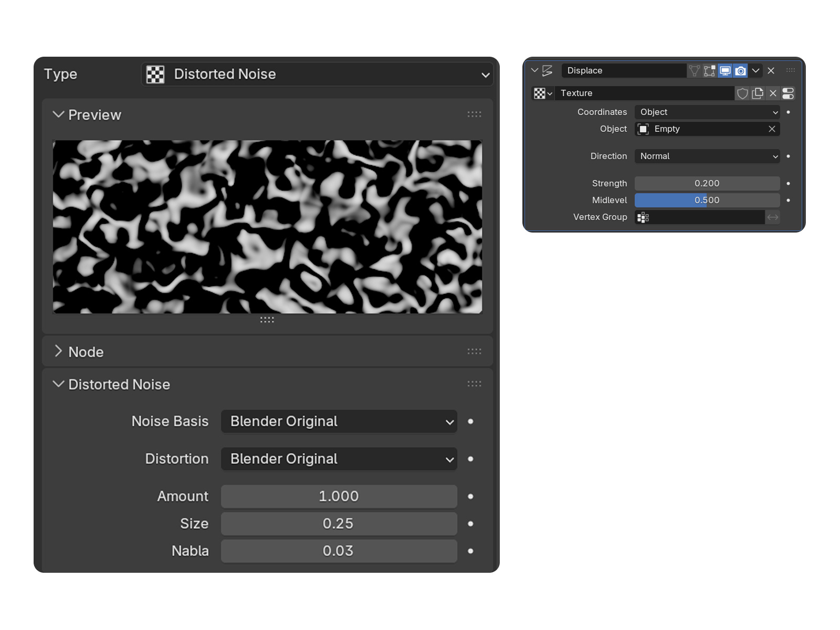This screenshot has height=630, width=840.
Task: Remove the Displace modifier with X
Action: (x=771, y=70)
